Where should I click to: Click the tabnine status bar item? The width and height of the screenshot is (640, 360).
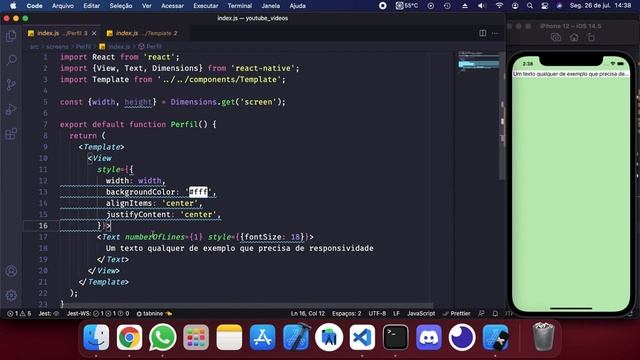point(154,313)
